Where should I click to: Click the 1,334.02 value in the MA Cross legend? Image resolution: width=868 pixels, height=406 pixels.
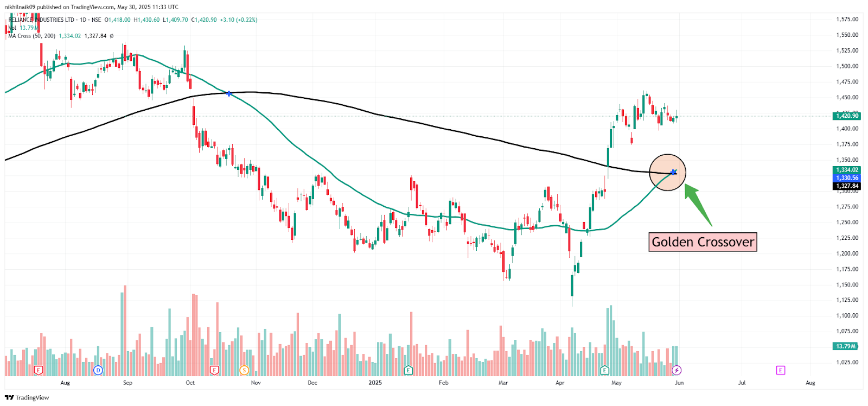(70, 36)
